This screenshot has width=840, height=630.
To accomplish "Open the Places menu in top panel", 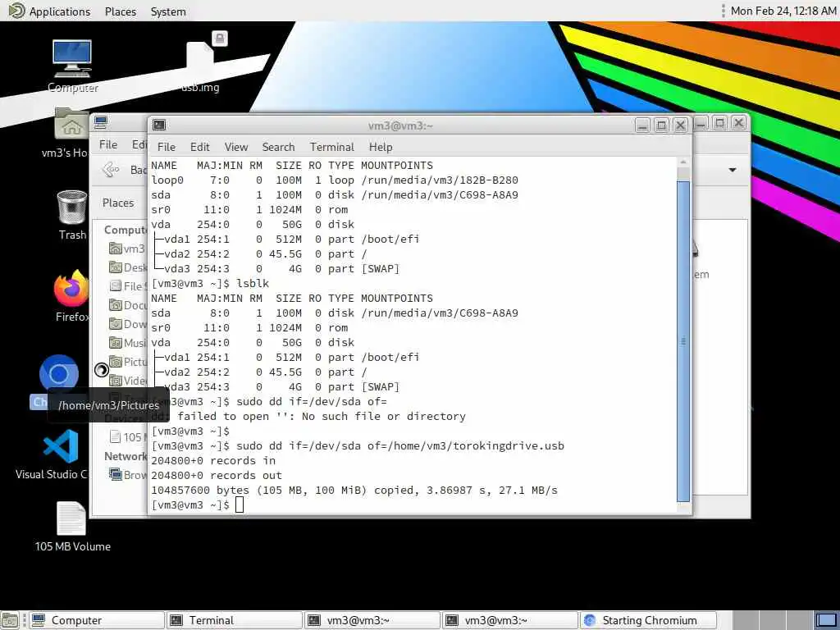I will tap(121, 11).
